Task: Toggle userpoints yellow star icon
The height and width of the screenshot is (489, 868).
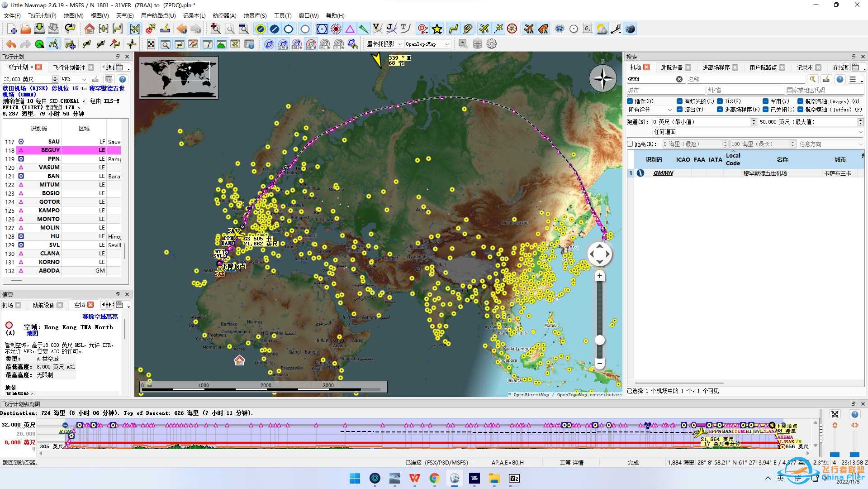Action: [x=437, y=29]
